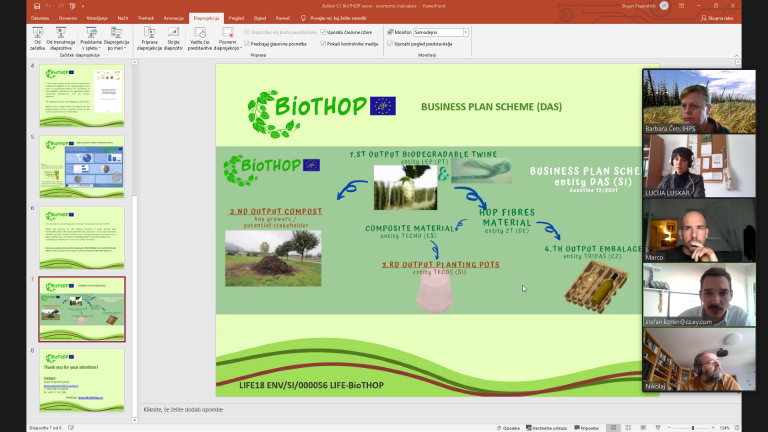Switch to 'Osnovno' tab
This screenshot has height=432, width=768.
pyautogui.click(x=68, y=18)
